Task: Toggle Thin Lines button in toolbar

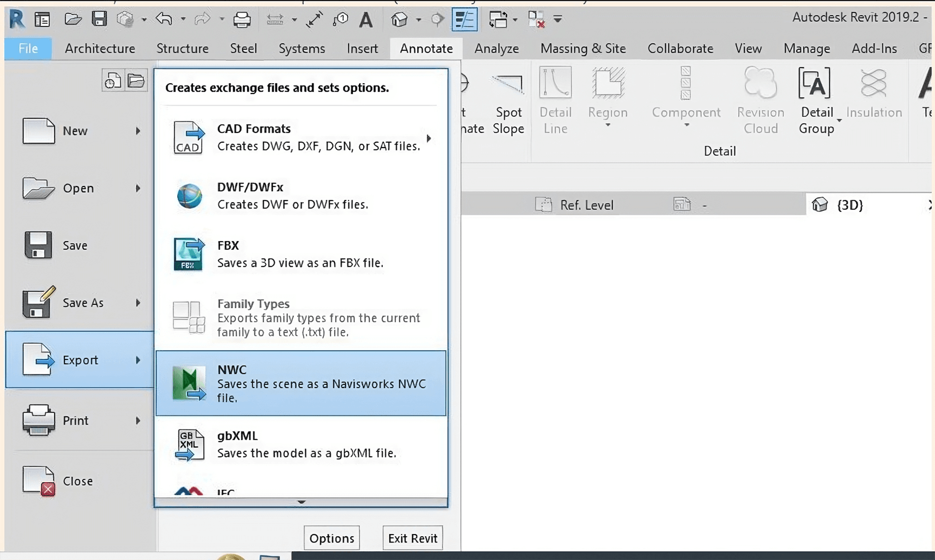Action: coord(464,19)
